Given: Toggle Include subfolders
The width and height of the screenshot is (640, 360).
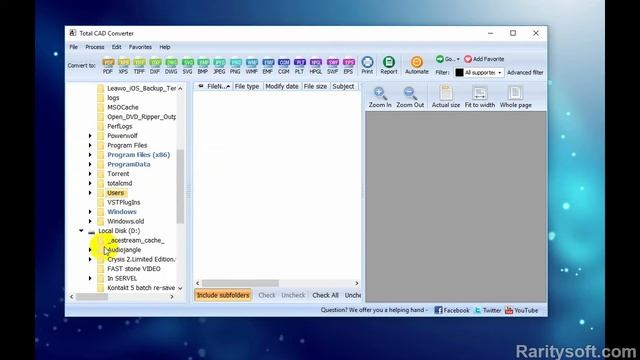Looking at the screenshot, I should tap(223, 295).
